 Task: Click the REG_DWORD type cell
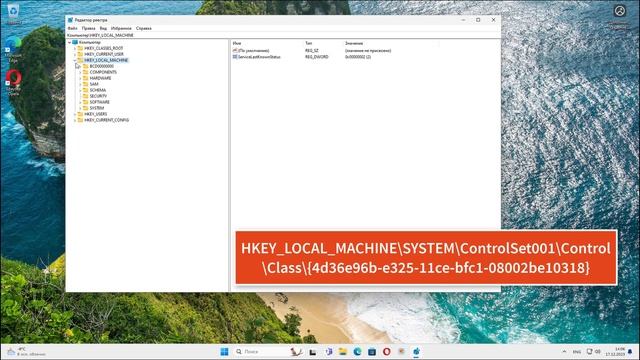pos(317,57)
